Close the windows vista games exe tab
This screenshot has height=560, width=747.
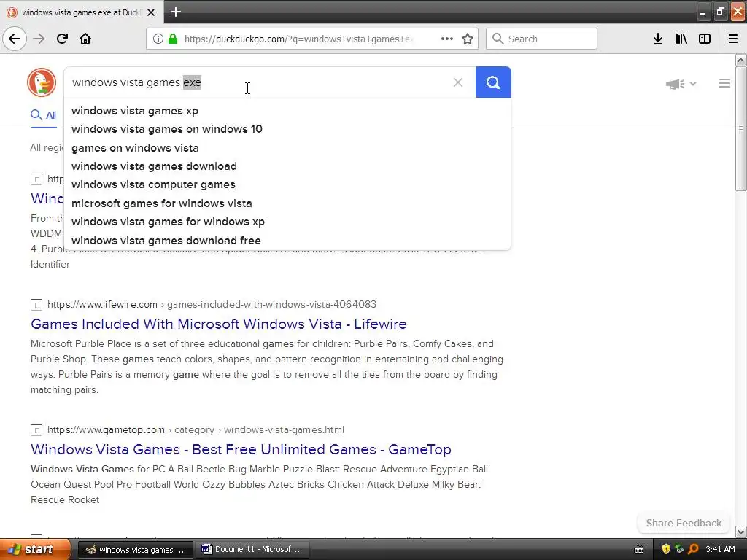(151, 12)
